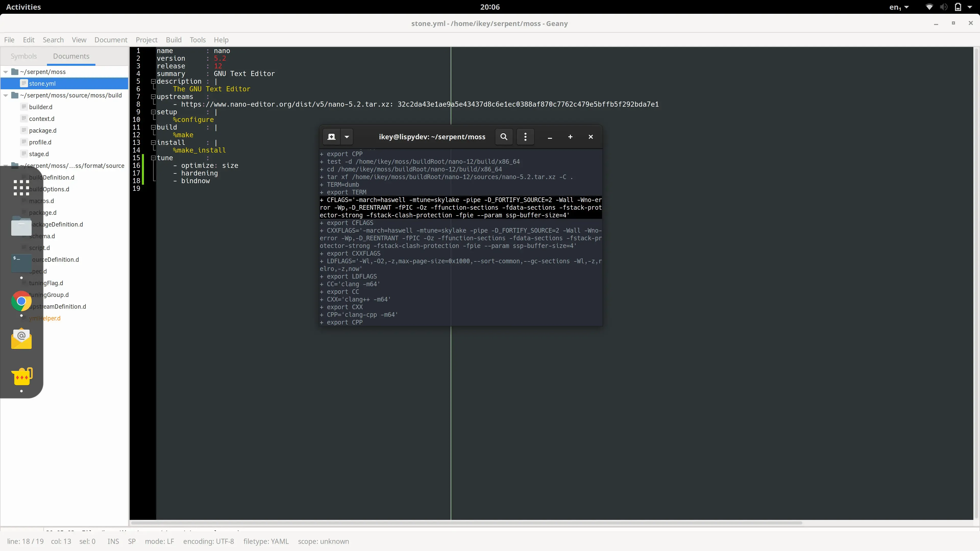Fold the upstreams block on line 7
This screenshot has width=980, height=551.
point(153,97)
